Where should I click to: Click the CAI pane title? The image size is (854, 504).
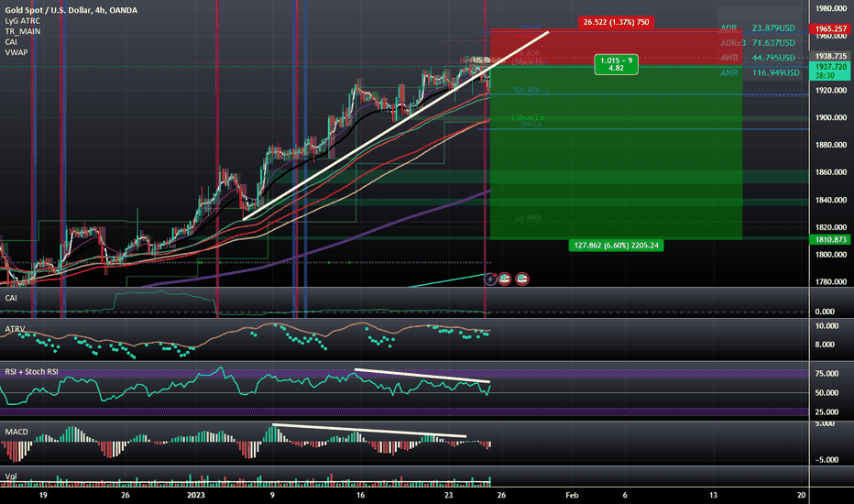[11, 298]
